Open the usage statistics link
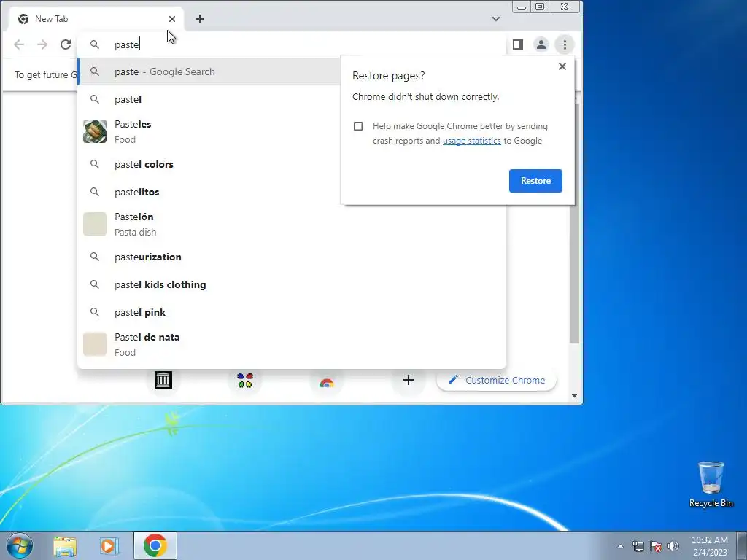This screenshot has width=747, height=560. [472, 141]
